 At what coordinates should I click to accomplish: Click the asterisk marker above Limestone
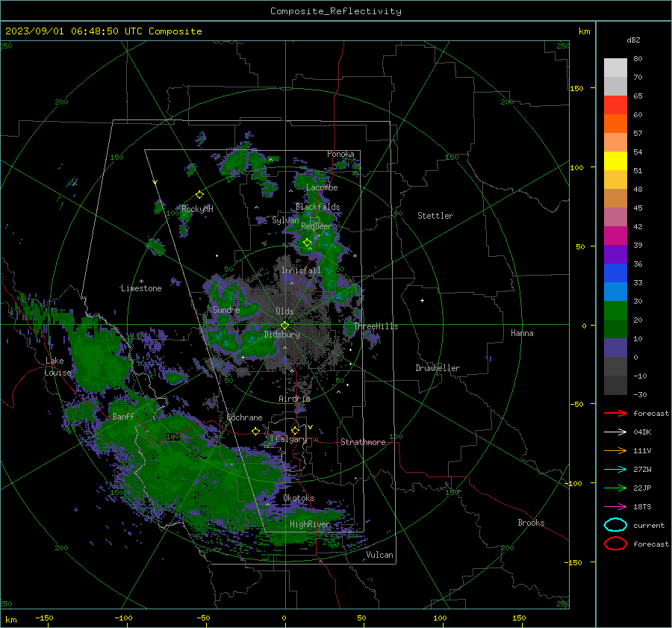coord(141,282)
